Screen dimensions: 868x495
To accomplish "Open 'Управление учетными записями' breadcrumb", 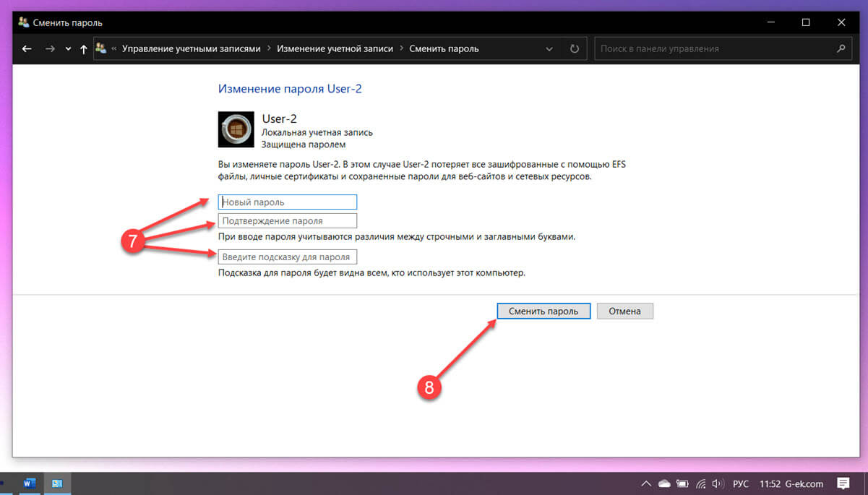I will pyautogui.click(x=191, y=49).
